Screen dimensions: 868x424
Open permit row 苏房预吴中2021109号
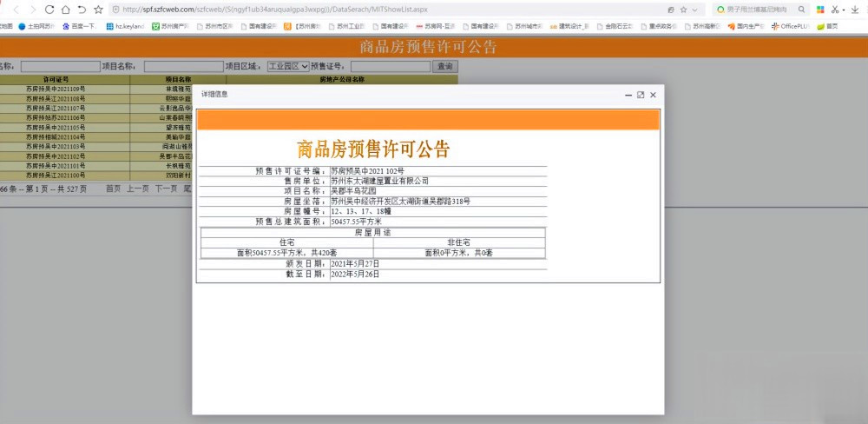pyautogui.click(x=56, y=89)
